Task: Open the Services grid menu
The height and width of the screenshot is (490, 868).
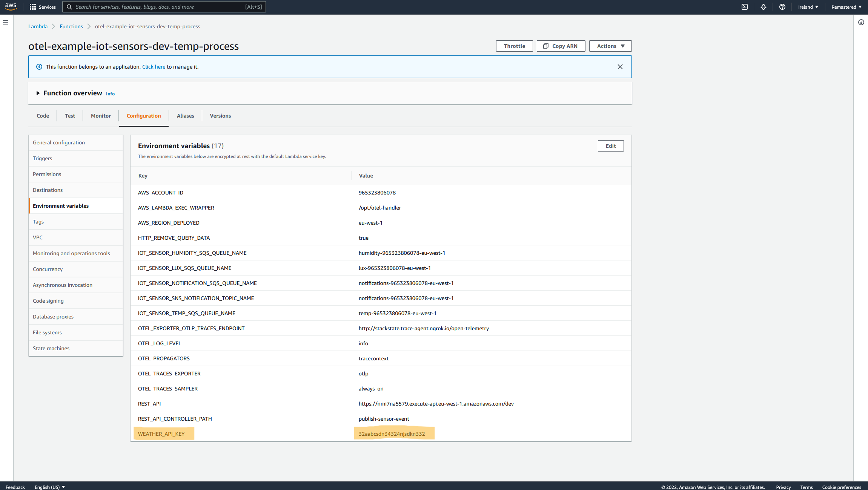Action: (43, 7)
